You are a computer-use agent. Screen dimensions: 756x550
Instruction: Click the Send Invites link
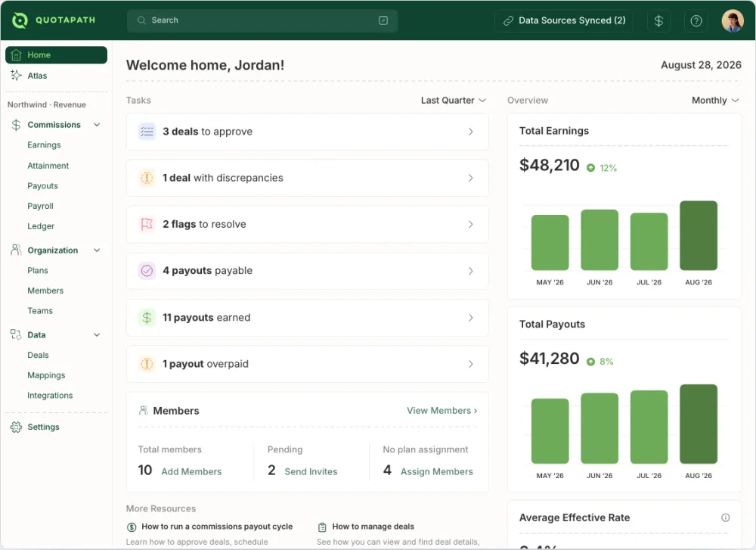(x=311, y=472)
